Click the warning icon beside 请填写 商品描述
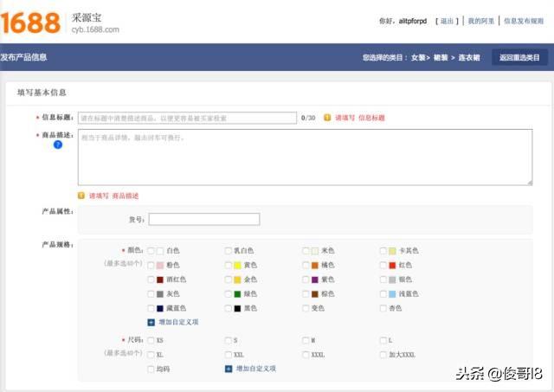The image size is (554, 392). click(81, 196)
